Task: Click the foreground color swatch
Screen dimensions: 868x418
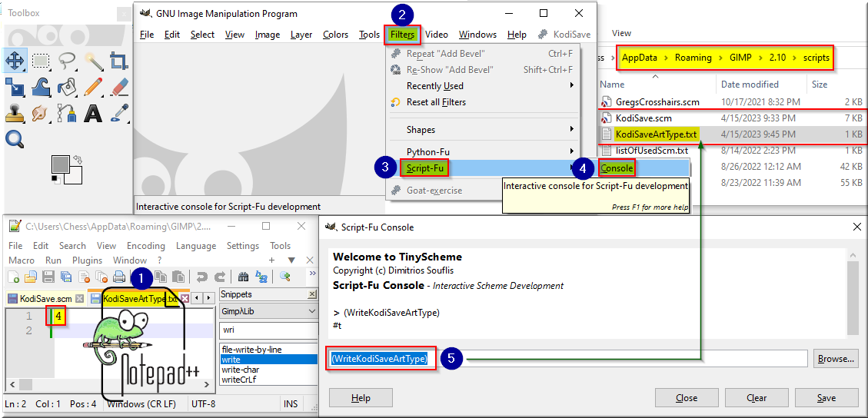Action: click(x=60, y=164)
